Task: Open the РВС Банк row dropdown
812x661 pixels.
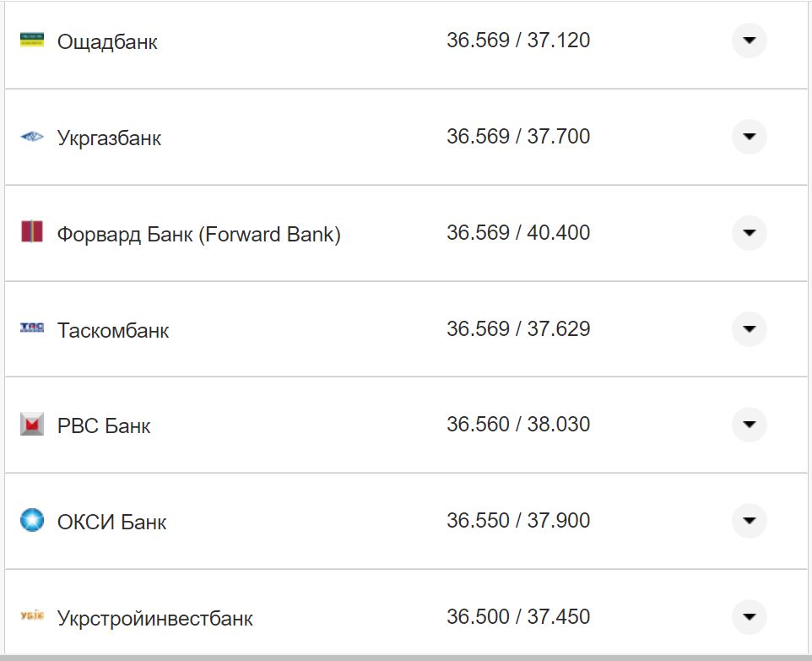Action: [749, 425]
